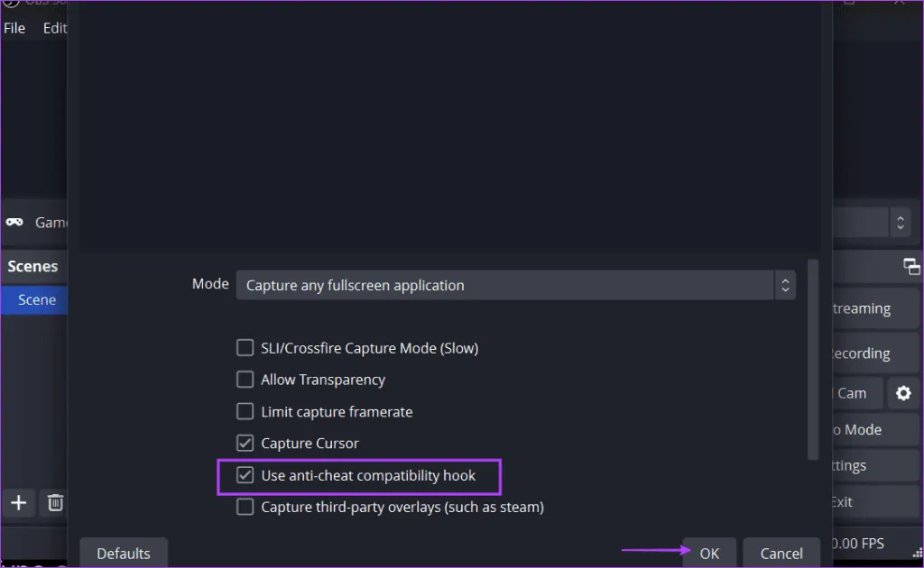Click the Mode dropdown arrow

(785, 286)
